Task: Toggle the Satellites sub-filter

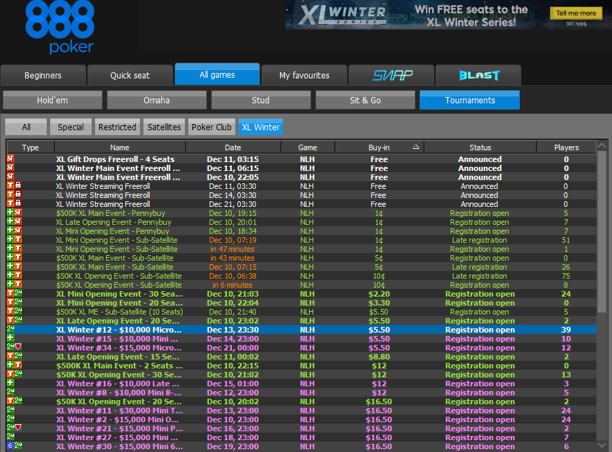Action: point(164,127)
